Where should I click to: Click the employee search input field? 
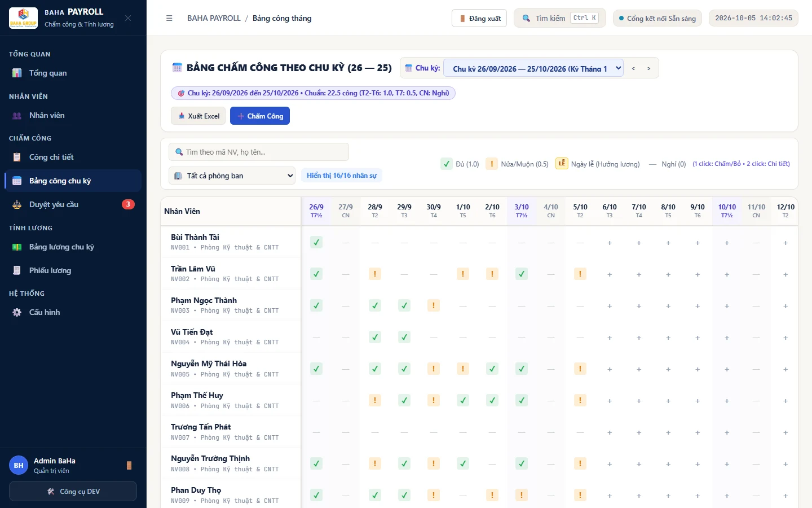click(259, 152)
